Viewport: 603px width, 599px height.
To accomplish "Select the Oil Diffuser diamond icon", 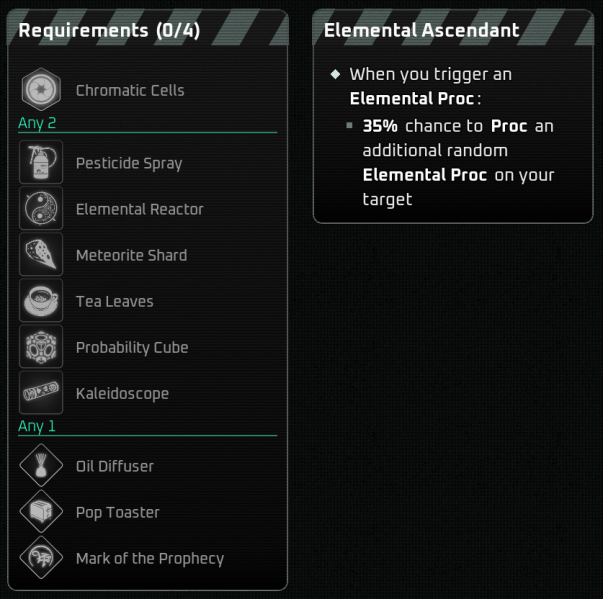I will [41, 466].
